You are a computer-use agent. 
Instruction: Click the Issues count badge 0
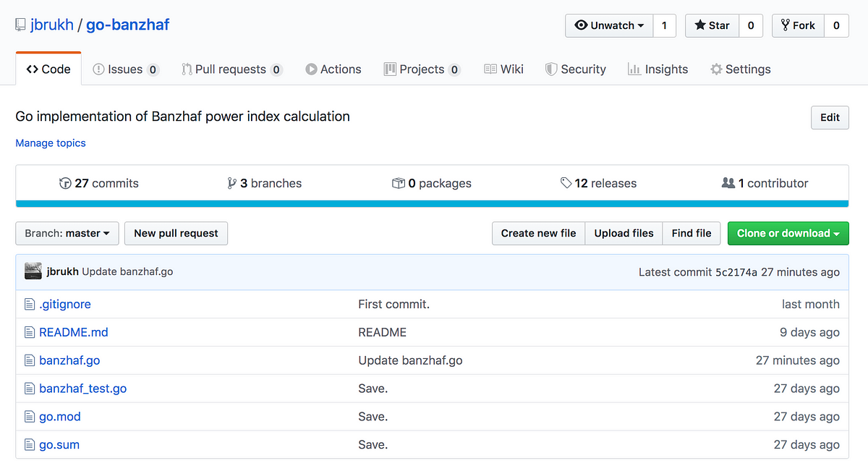click(x=153, y=69)
